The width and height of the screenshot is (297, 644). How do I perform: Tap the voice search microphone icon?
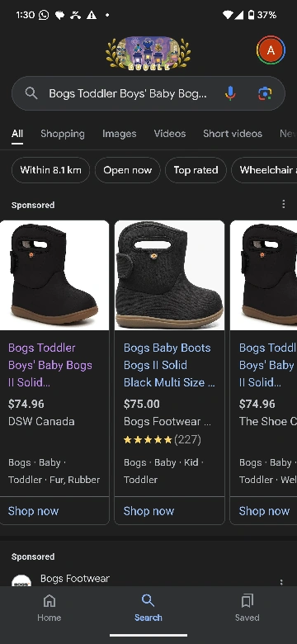coord(230,93)
